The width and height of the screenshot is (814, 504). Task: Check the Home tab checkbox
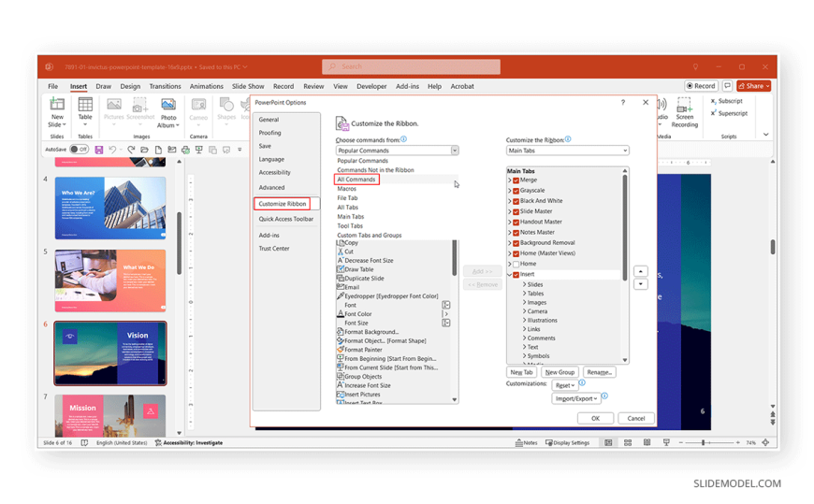point(516,265)
